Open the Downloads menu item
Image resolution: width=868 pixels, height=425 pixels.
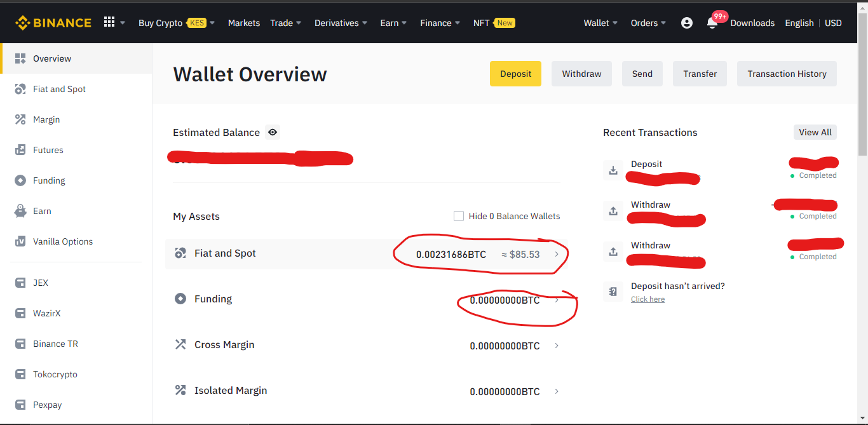click(x=752, y=23)
